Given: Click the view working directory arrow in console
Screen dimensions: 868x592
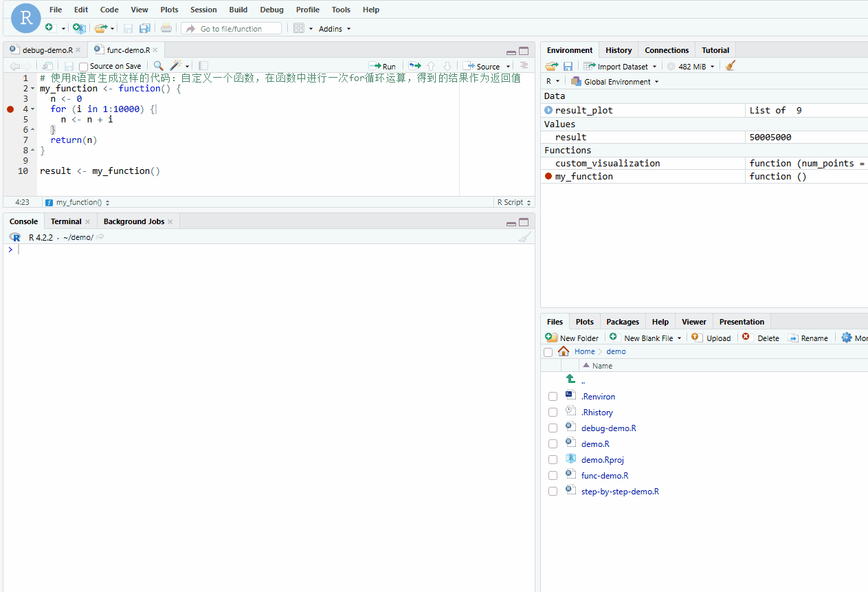Looking at the screenshot, I should (100, 237).
